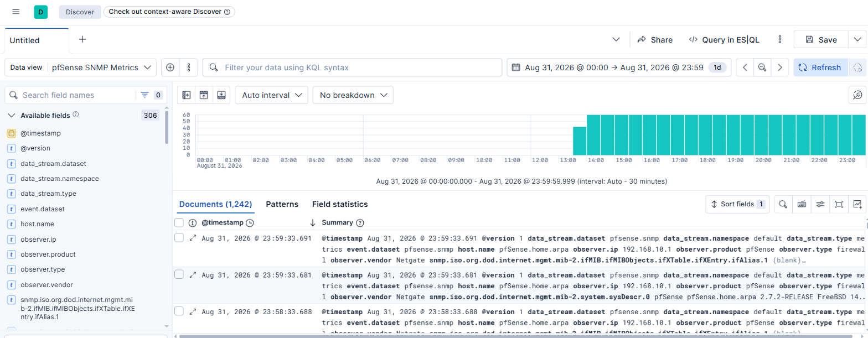This screenshot has height=338, width=868.
Task: Focus the KQL query input field
Action: point(352,67)
